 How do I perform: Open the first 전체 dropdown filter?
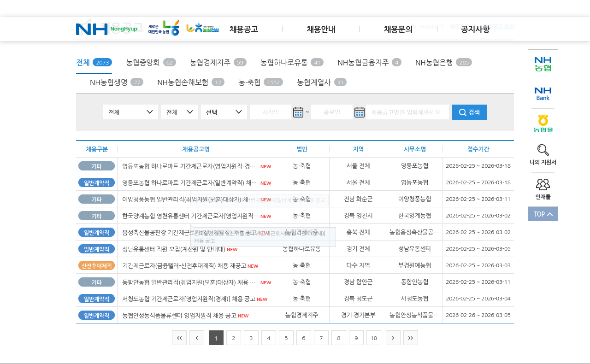130,112
